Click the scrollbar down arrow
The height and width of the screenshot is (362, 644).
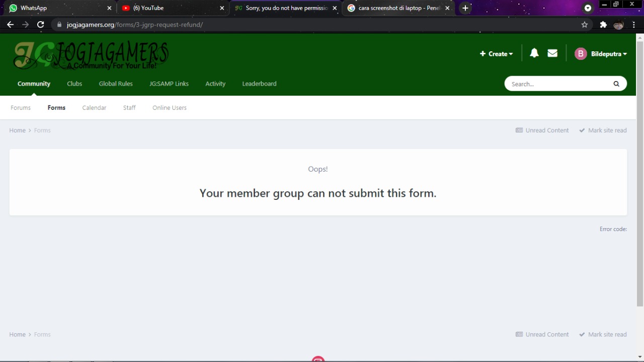[x=640, y=357]
